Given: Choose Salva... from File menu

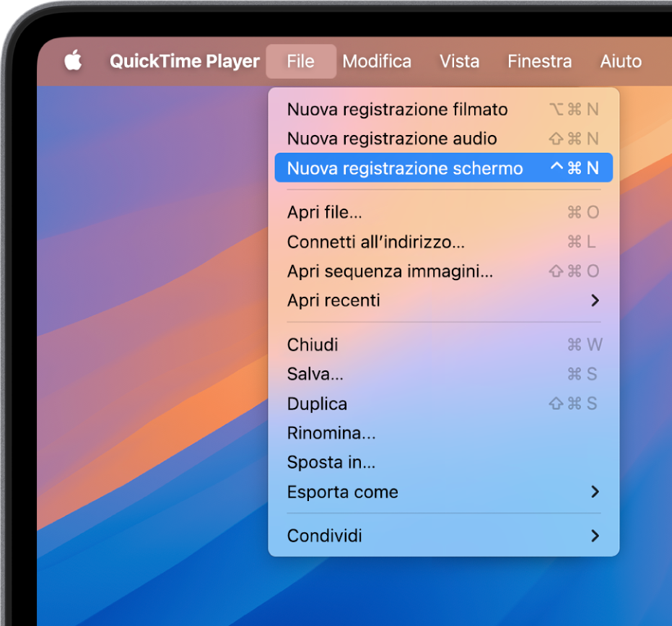Looking at the screenshot, I should (x=444, y=374).
